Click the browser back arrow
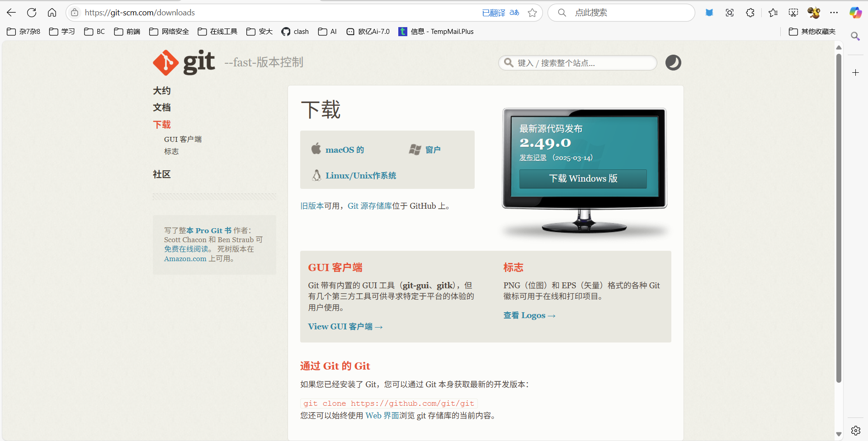 [11, 13]
